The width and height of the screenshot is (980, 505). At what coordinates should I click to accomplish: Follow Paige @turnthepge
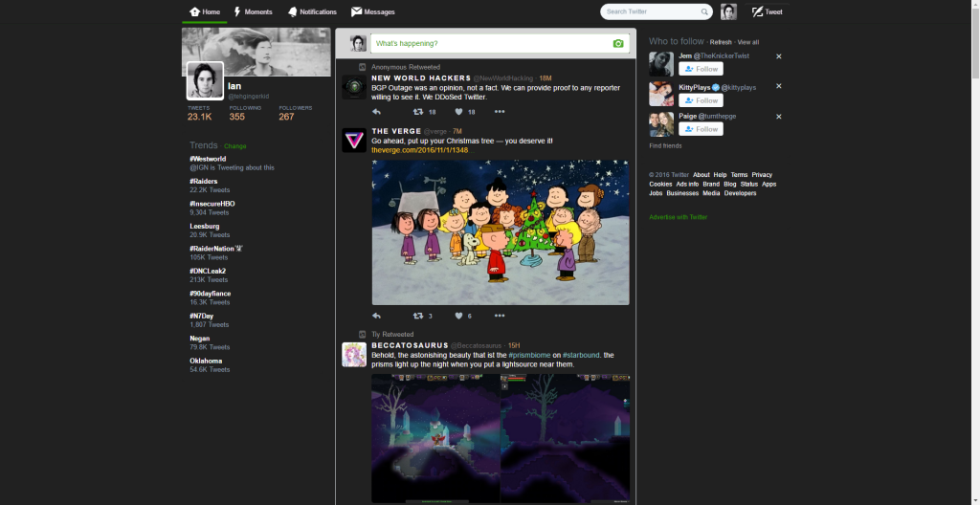pyautogui.click(x=701, y=129)
